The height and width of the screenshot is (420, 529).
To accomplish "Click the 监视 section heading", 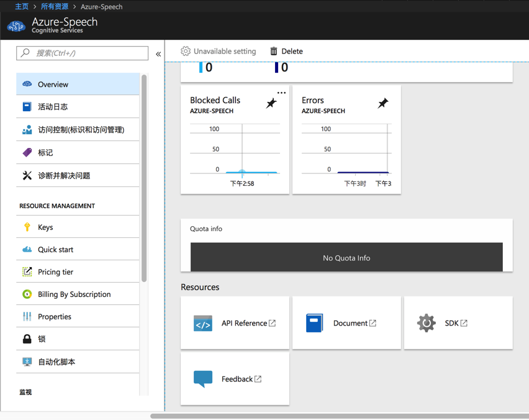I will 25,392.
